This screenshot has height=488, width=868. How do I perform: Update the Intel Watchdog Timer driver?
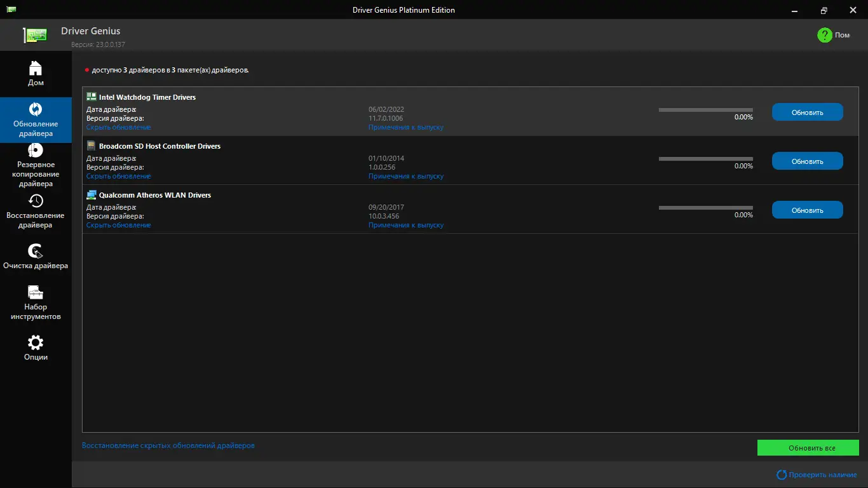808,112
